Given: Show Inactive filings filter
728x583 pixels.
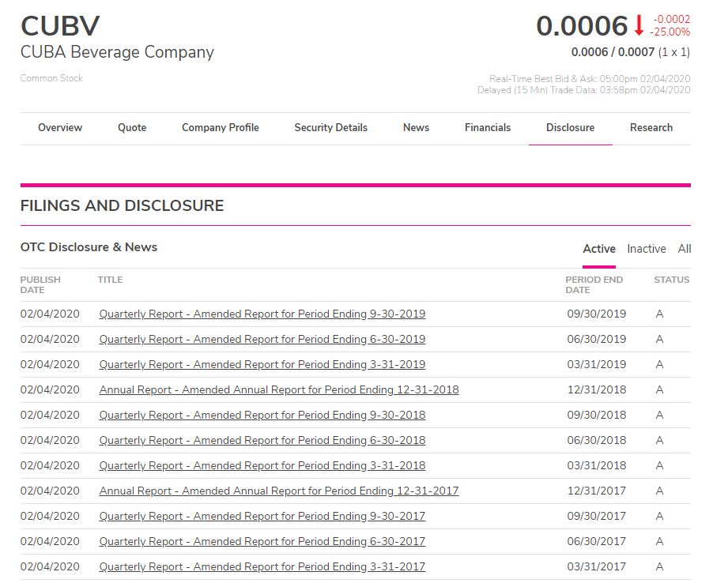Looking at the screenshot, I should (x=647, y=249).
